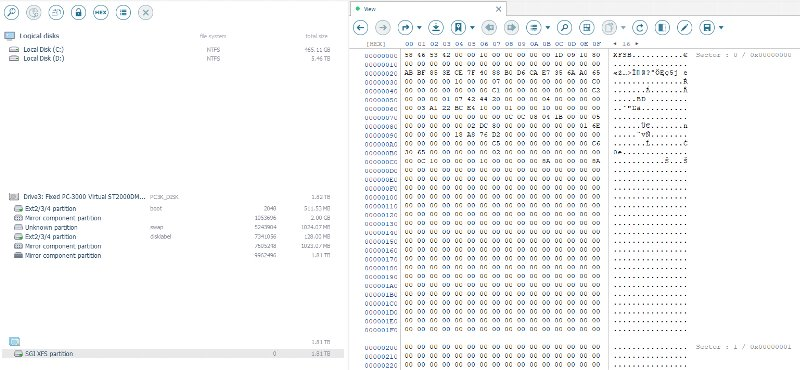Click the horizontal lines icon in hex toolbar
This screenshot has width=800, height=370.
(534, 27)
